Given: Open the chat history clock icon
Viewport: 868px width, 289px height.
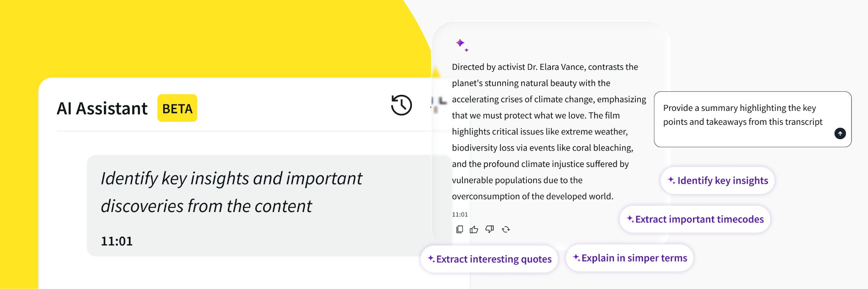Looking at the screenshot, I should [x=401, y=105].
